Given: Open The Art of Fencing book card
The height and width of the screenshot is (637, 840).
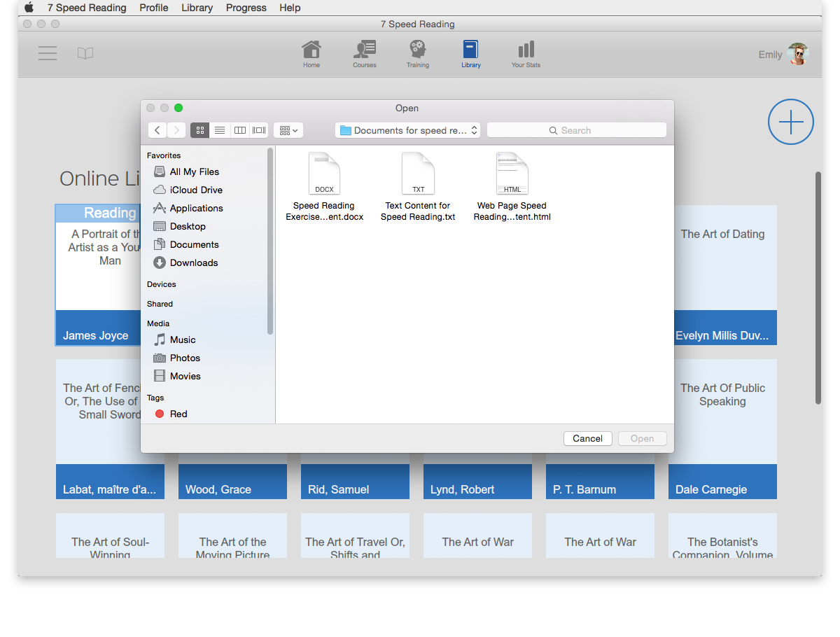Looking at the screenshot, I should [98, 429].
